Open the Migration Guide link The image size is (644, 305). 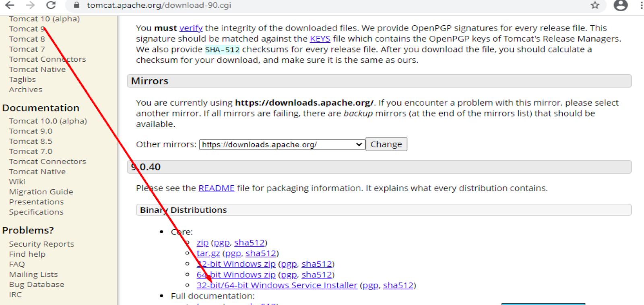41,192
